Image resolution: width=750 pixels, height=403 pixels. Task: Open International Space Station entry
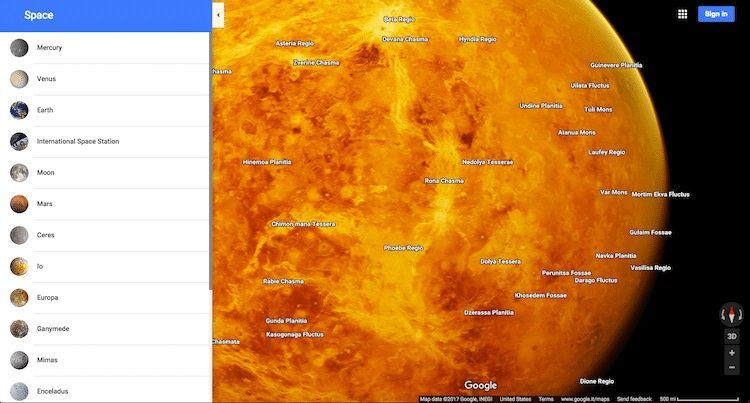105,142
